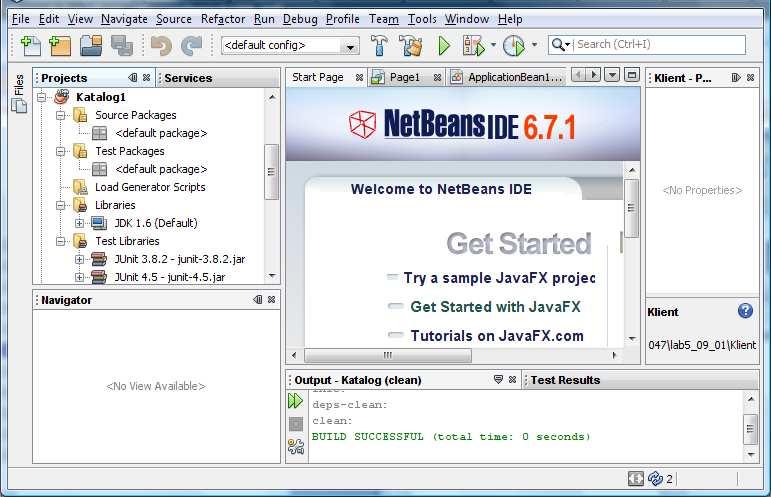Viewport: 771px width, 497px height.
Task: Maximize the editor window
Action: coord(632,75)
